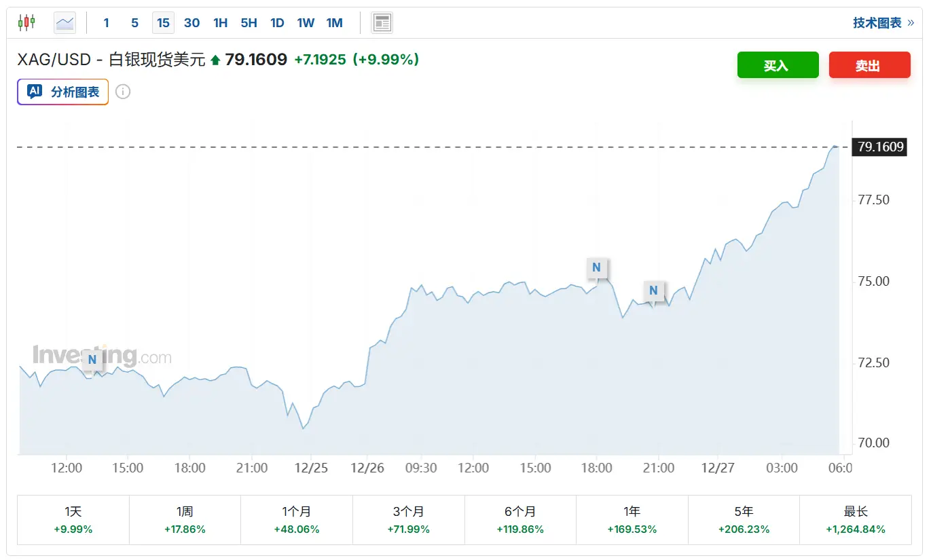Select the area chart type icon
The height and width of the screenshot is (560, 931).
click(x=65, y=23)
